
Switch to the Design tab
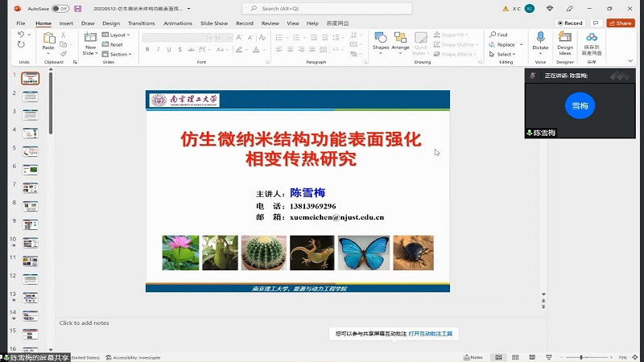pos(111,23)
